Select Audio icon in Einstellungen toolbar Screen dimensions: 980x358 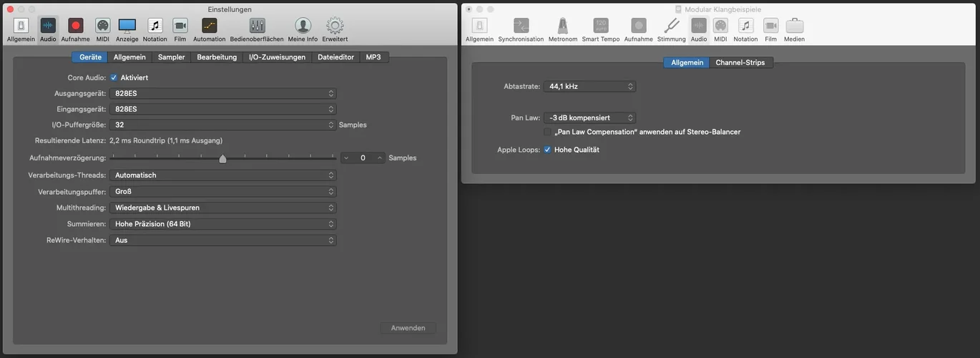click(48, 29)
